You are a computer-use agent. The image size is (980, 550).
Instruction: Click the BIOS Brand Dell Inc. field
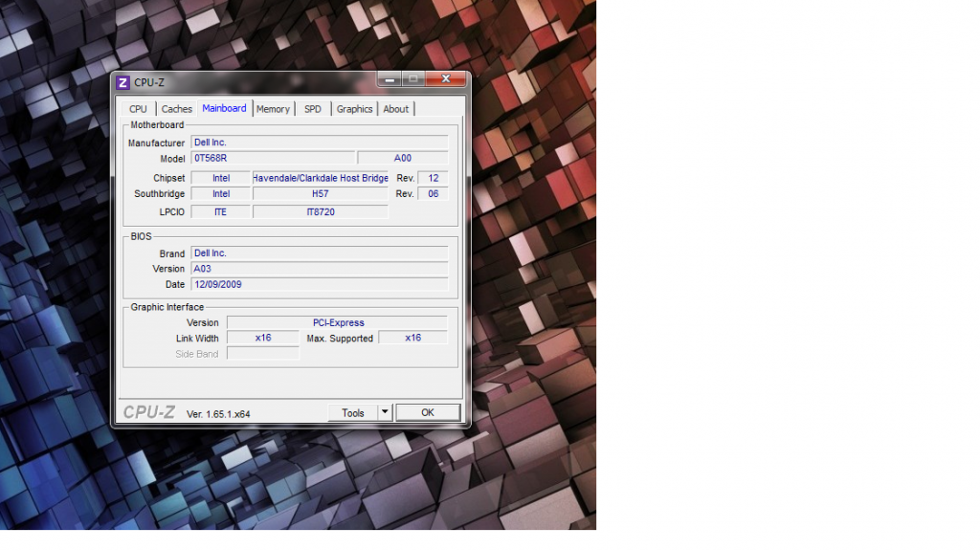point(320,253)
